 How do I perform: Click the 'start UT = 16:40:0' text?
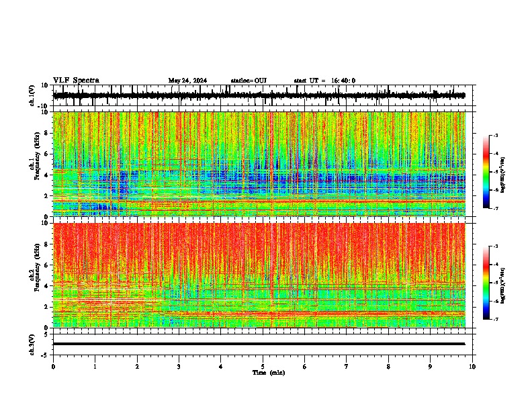click(x=324, y=81)
